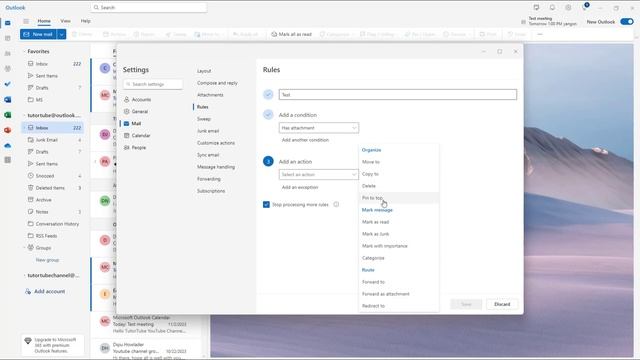Viewport: 640px width, 360px height.
Task: Toggle the hamburger navigation pane icon
Action: point(26,21)
